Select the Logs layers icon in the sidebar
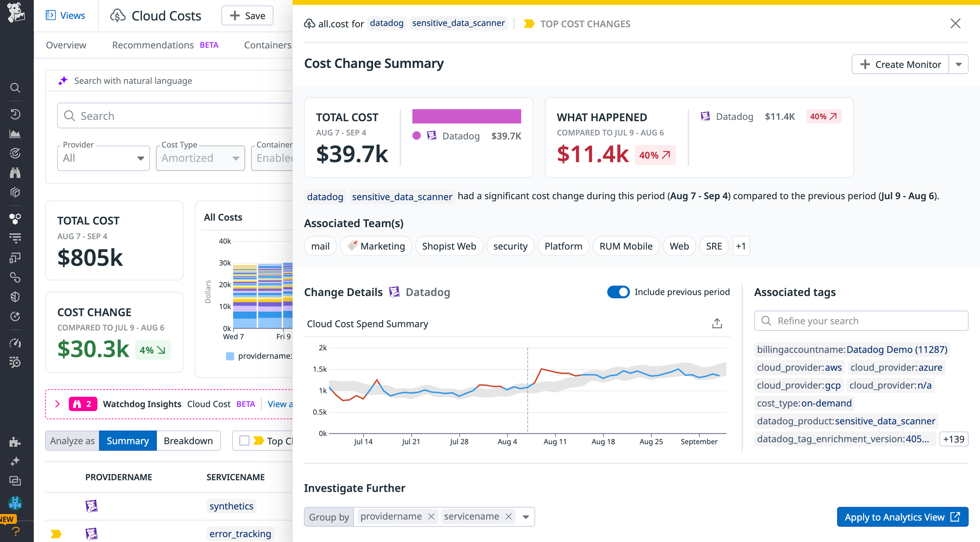Viewport: 980px width, 542px height. pyautogui.click(x=15, y=192)
